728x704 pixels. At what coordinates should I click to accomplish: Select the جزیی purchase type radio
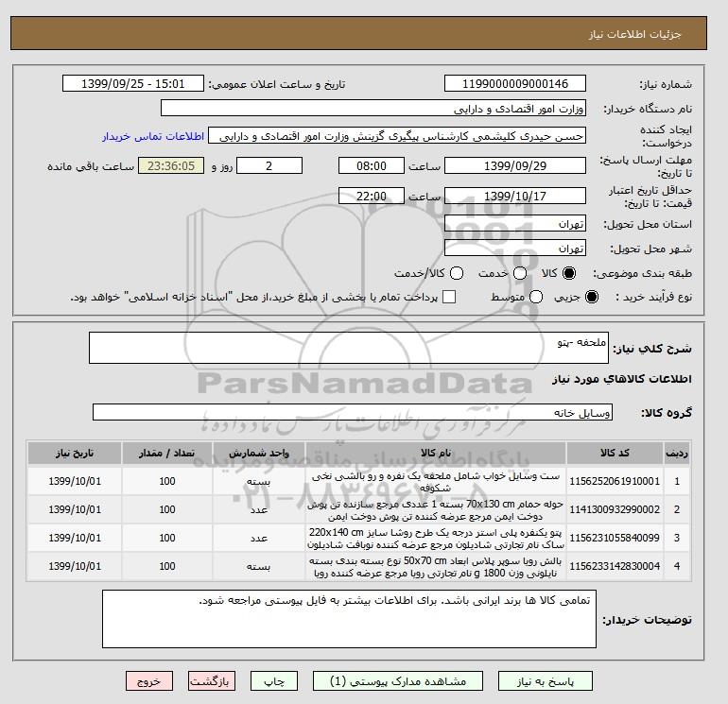592,297
